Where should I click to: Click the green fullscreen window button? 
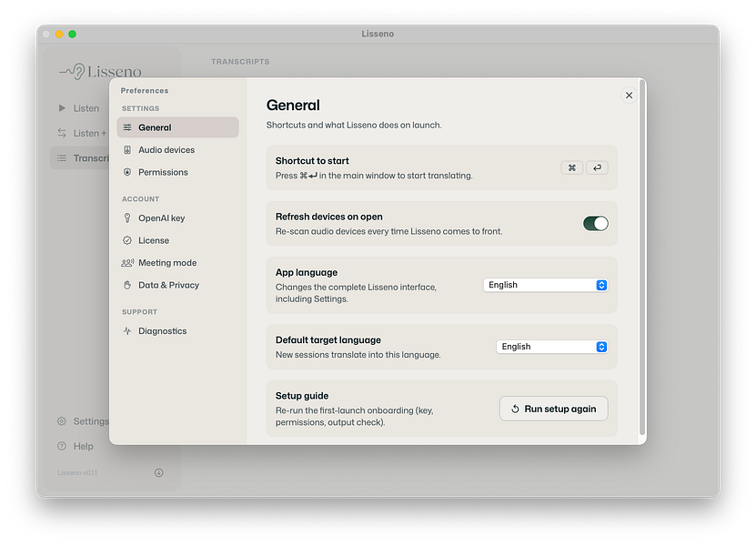tap(72, 34)
